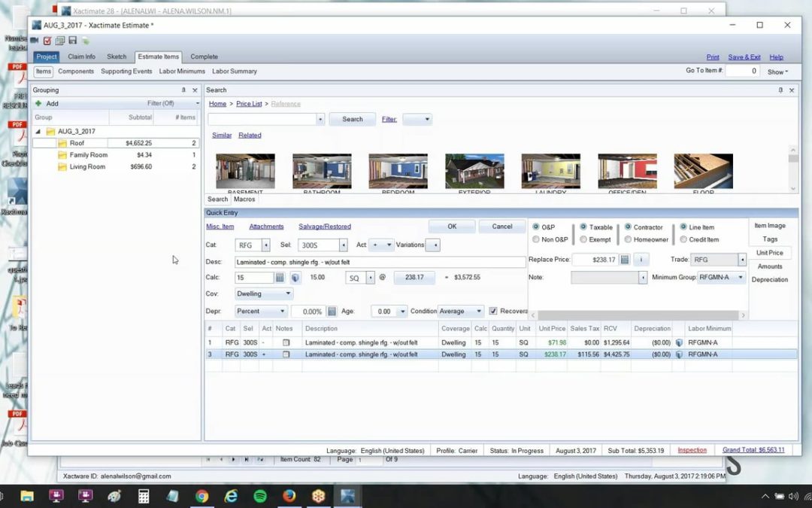Viewport: 812px width, 508px height.
Task: Open the Show dropdown menu
Action: click(x=777, y=72)
